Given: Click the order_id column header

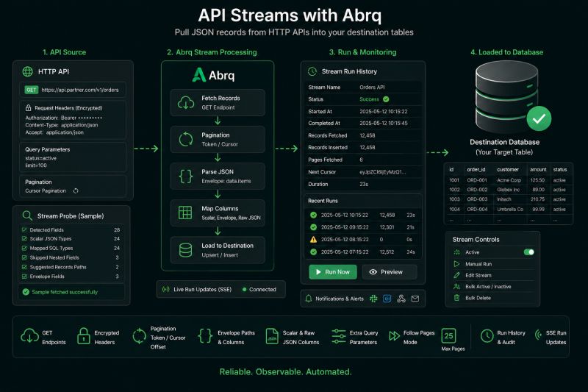Looking at the screenshot, I should click(476, 170).
